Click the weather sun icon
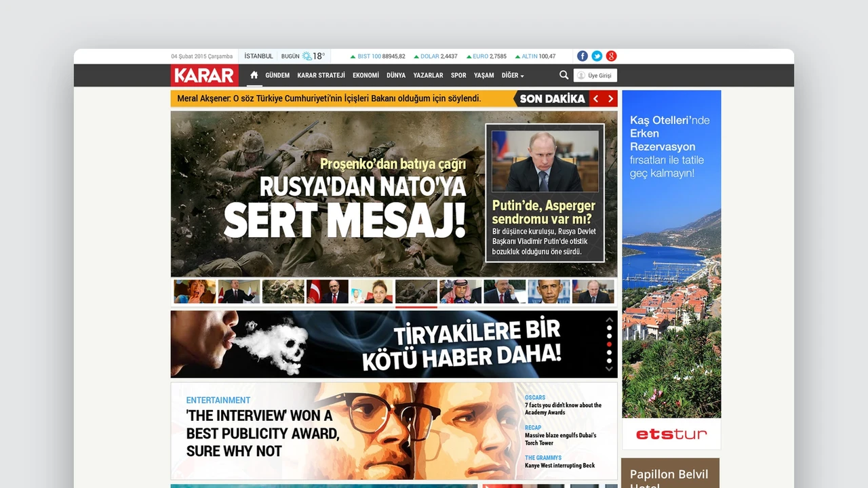Viewport: 868px width, 488px height. click(307, 56)
